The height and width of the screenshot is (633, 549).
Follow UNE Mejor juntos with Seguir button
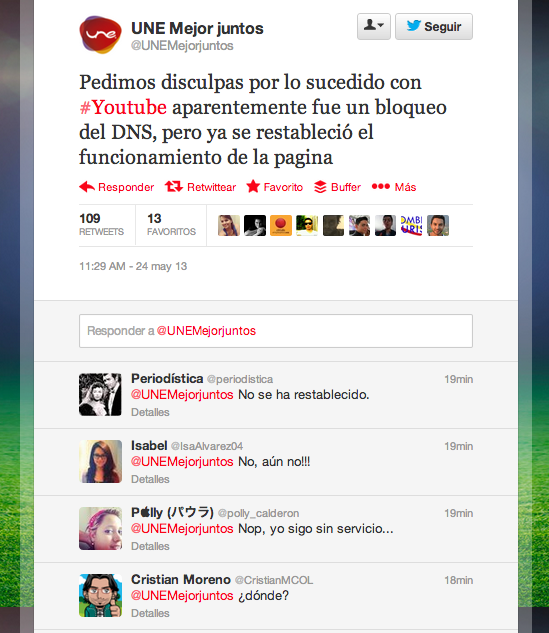click(x=434, y=26)
